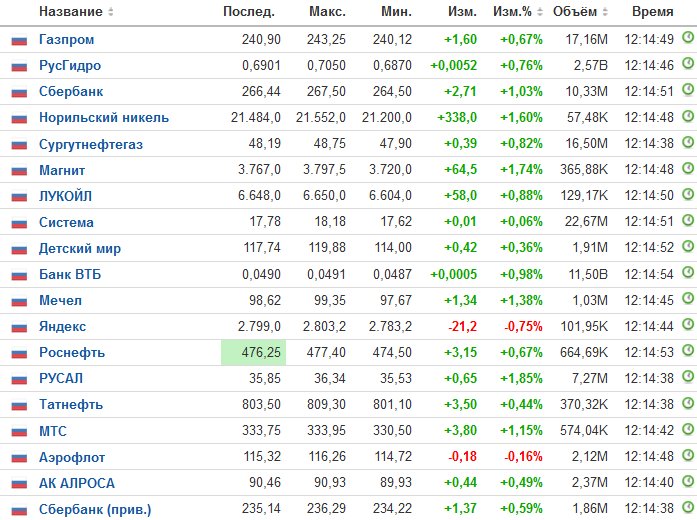This screenshot has height=520, width=697.
Task: Open the Детский мир stock link
Action: coord(80,248)
